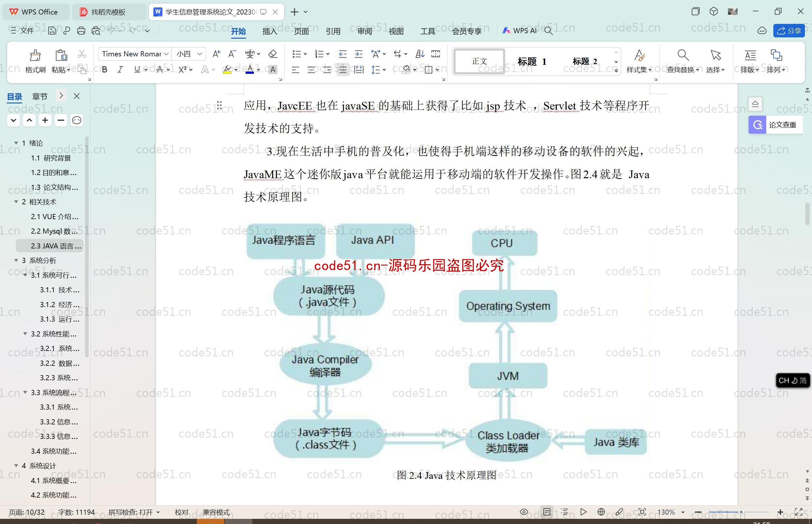This screenshot has height=524, width=812.
Task: Click the document vertical scrollbar thumb
Action: 807,214
